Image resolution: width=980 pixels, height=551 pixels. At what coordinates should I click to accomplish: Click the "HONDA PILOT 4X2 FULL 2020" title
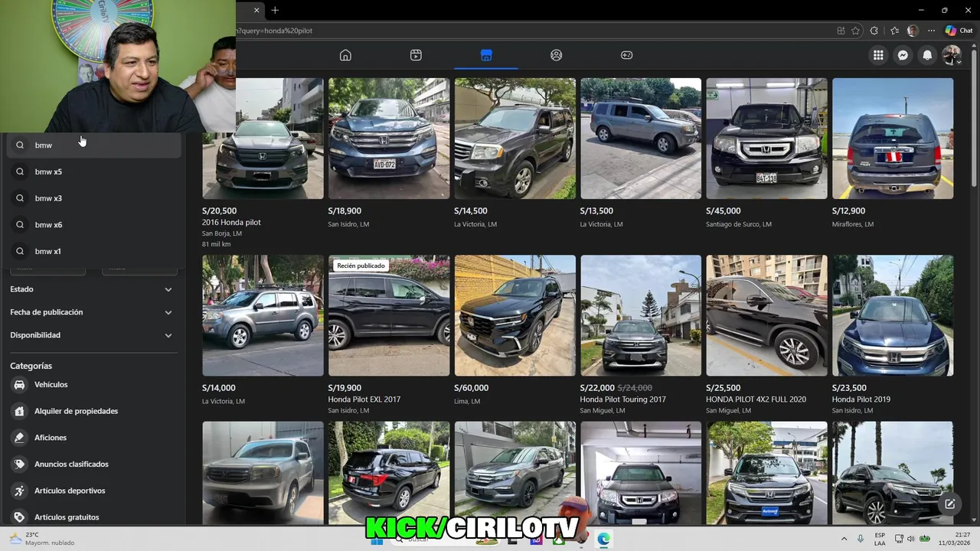tap(756, 399)
